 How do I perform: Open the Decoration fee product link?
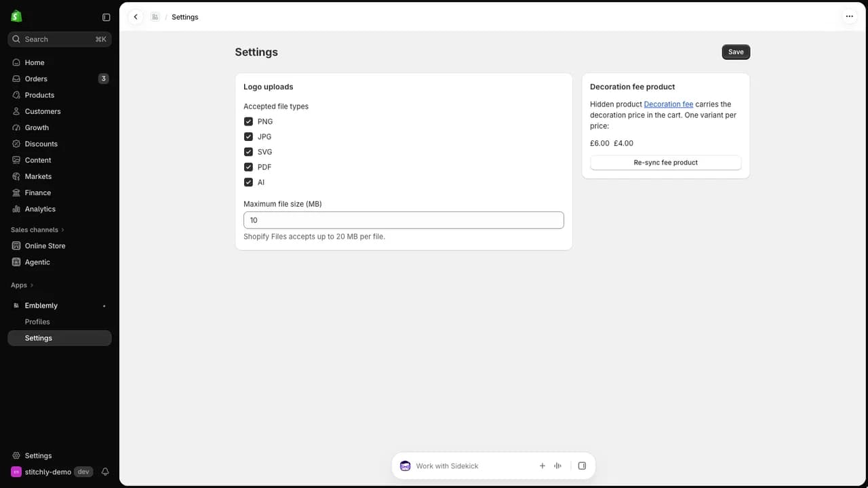pos(669,104)
